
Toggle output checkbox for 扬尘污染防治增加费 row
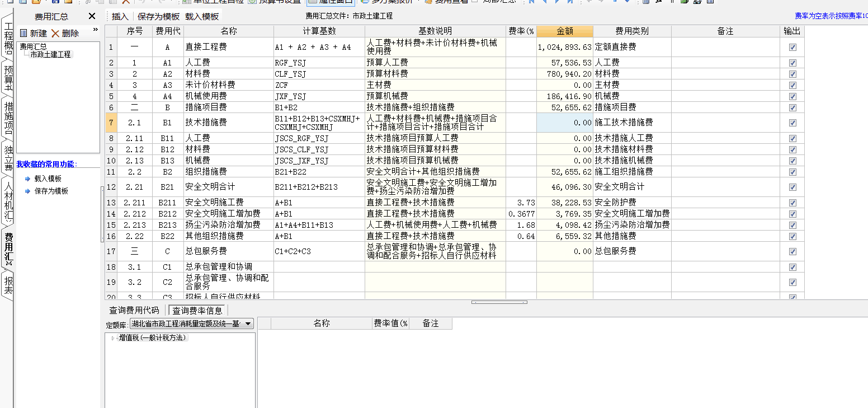[792, 225]
